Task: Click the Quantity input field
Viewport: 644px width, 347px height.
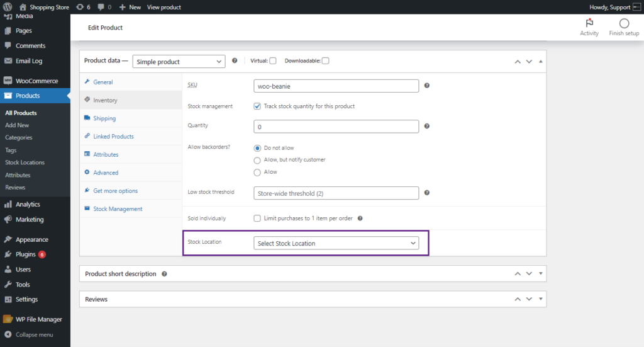Action: 336,127
